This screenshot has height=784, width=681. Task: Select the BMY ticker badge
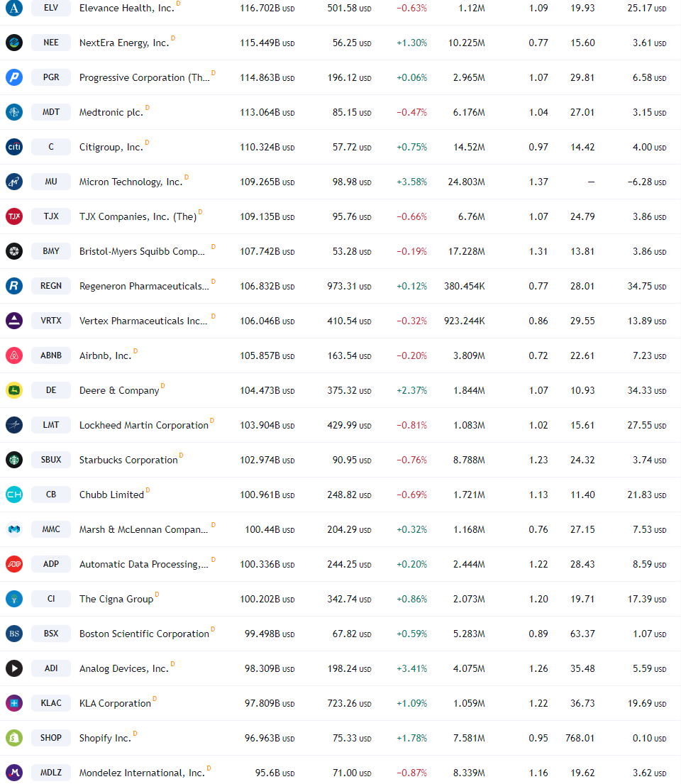point(51,251)
